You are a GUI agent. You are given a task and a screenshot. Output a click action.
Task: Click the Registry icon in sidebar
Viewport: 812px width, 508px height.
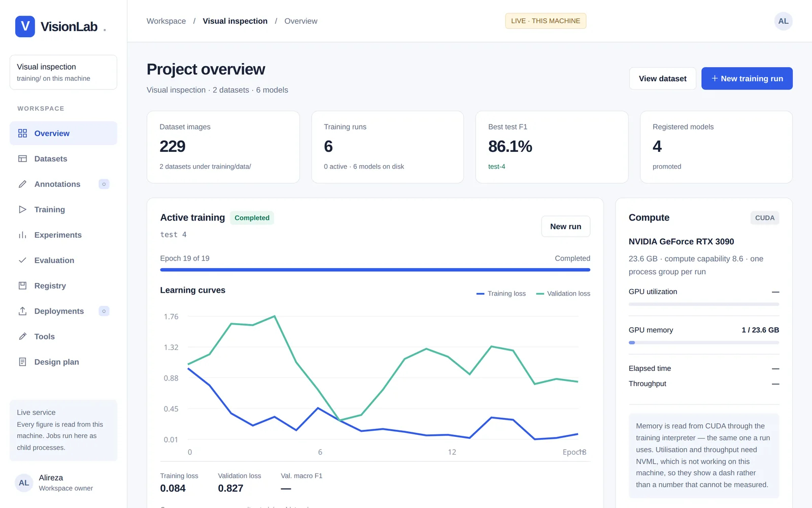pos(22,285)
